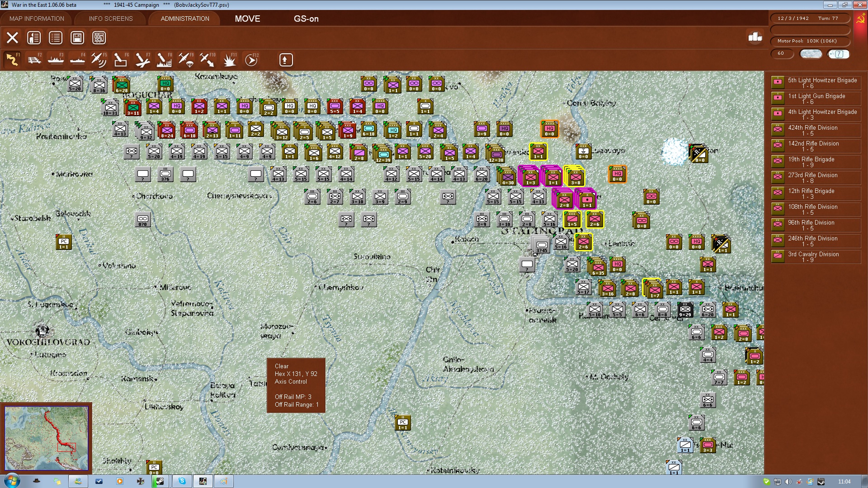
Task: Select the F7 Bomb Airfield mode icon
Action: (x=142, y=60)
